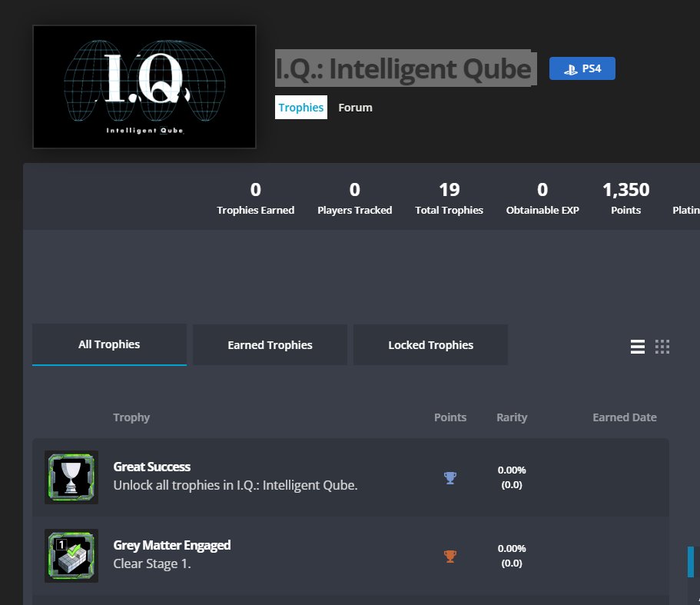Open the Grey Matter Engaged trophy title link

[x=172, y=545]
